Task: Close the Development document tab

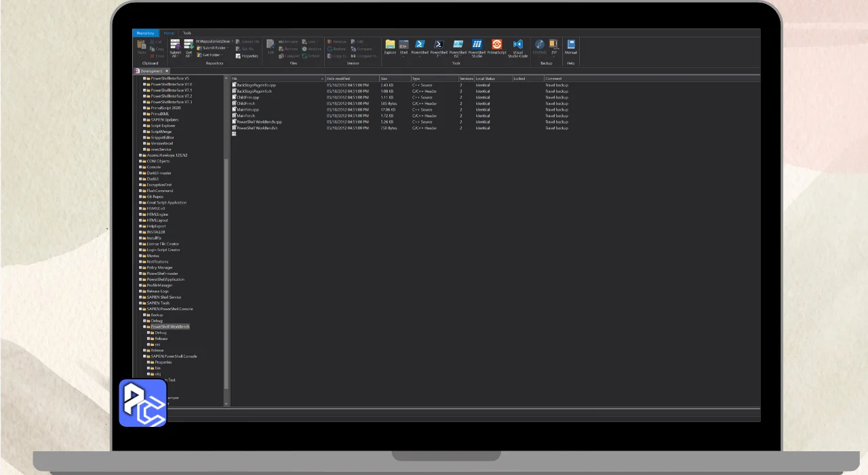Action: coord(166,71)
